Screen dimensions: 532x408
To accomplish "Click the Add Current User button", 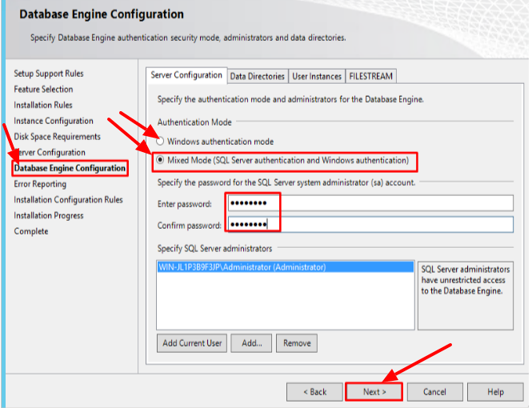I will click(192, 343).
